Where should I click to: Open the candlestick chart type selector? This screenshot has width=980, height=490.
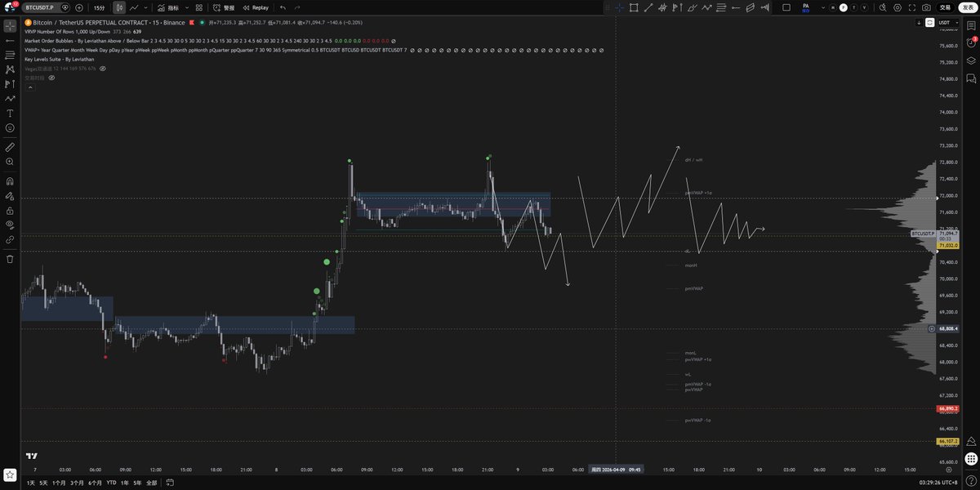pyautogui.click(x=119, y=7)
